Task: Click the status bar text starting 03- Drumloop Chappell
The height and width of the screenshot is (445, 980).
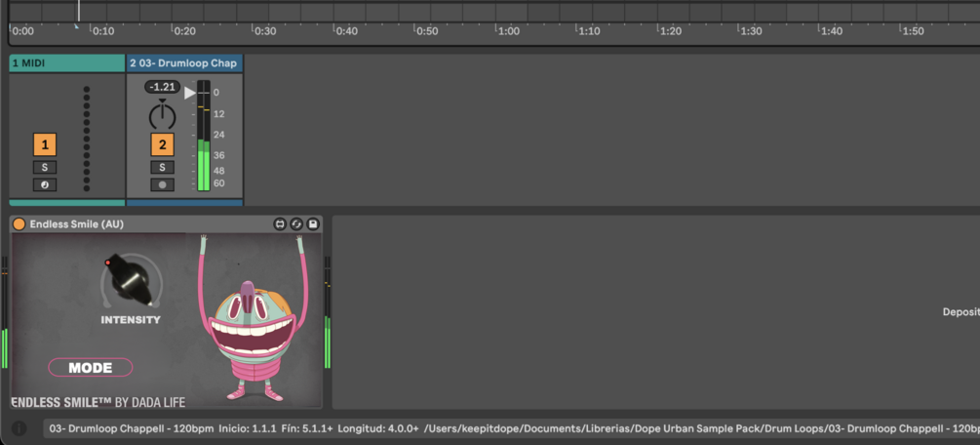Action: tap(511, 428)
